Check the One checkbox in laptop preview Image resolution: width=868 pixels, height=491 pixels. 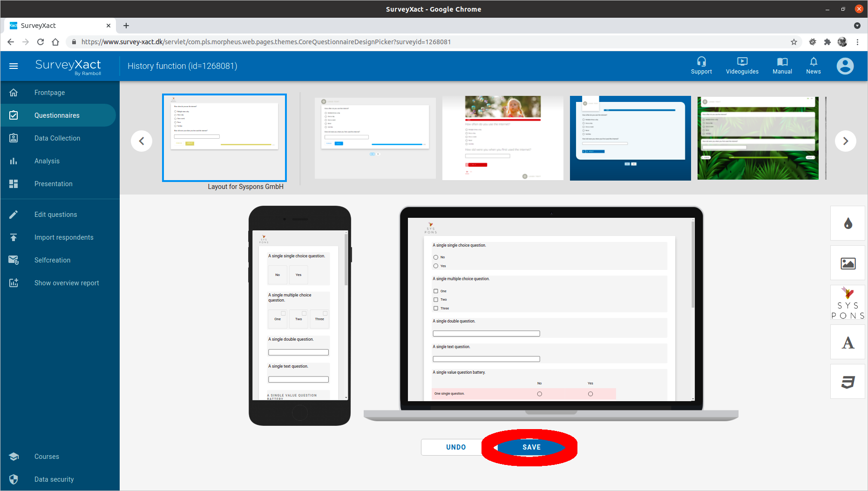pos(436,291)
